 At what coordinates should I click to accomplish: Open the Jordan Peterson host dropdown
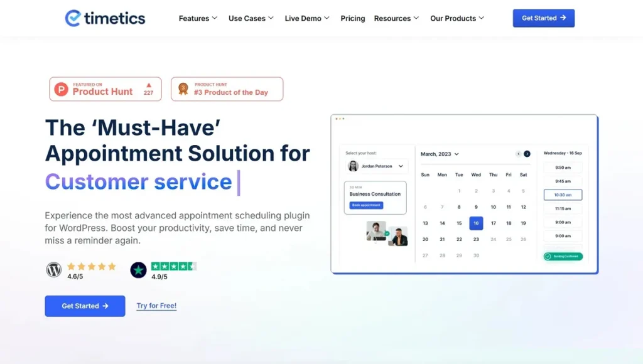pyautogui.click(x=377, y=166)
